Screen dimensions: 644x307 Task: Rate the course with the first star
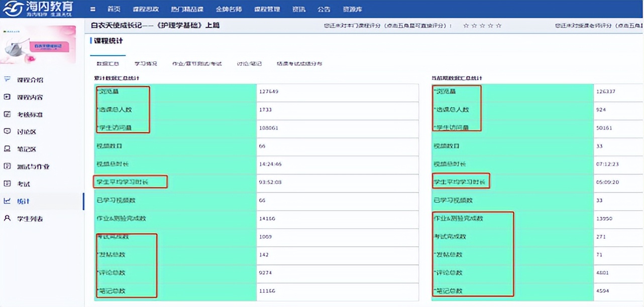466,26
